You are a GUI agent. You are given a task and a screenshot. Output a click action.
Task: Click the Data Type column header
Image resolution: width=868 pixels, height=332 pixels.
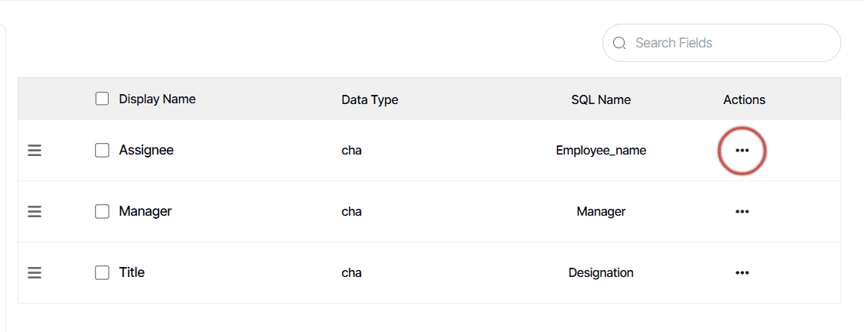point(370,99)
